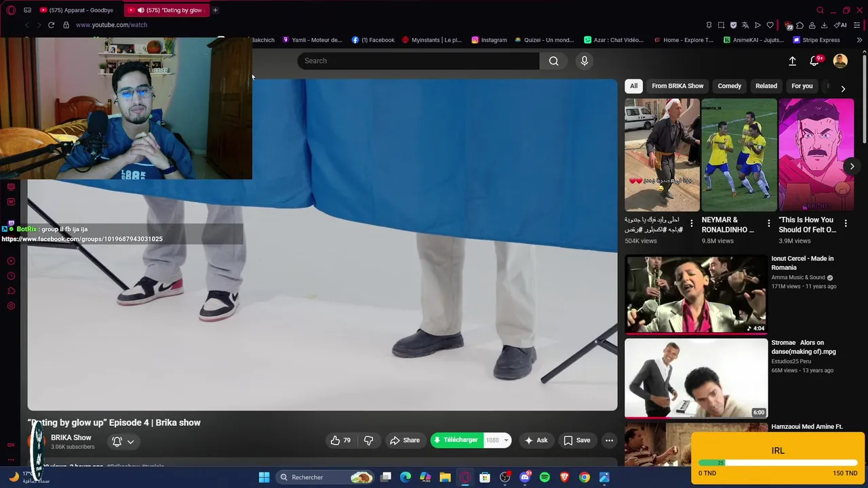The width and height of the screenshot is (868, 488).
Task: Select the Dating by glow up tab
Action: [x=167, y=10]
